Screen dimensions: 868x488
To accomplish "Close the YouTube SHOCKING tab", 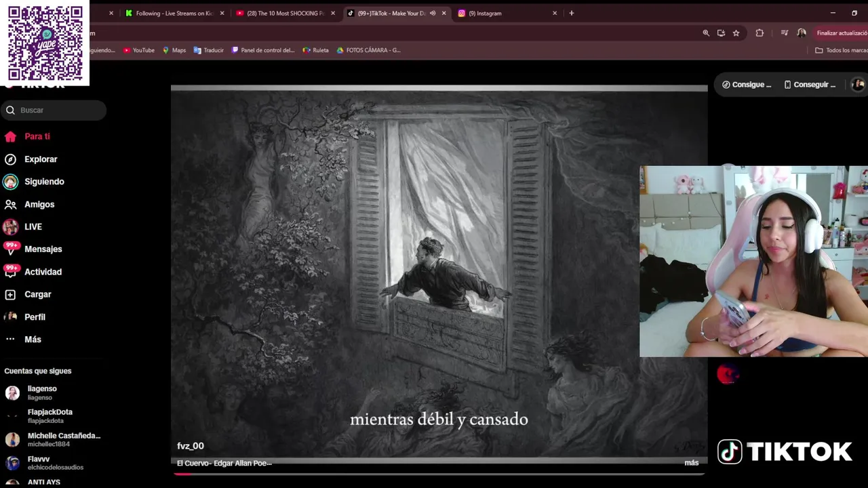I will tap(333, 13).
